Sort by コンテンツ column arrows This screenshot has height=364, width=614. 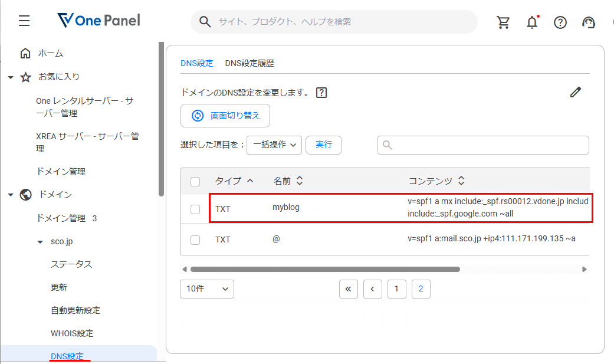click(x=461, y=181)
